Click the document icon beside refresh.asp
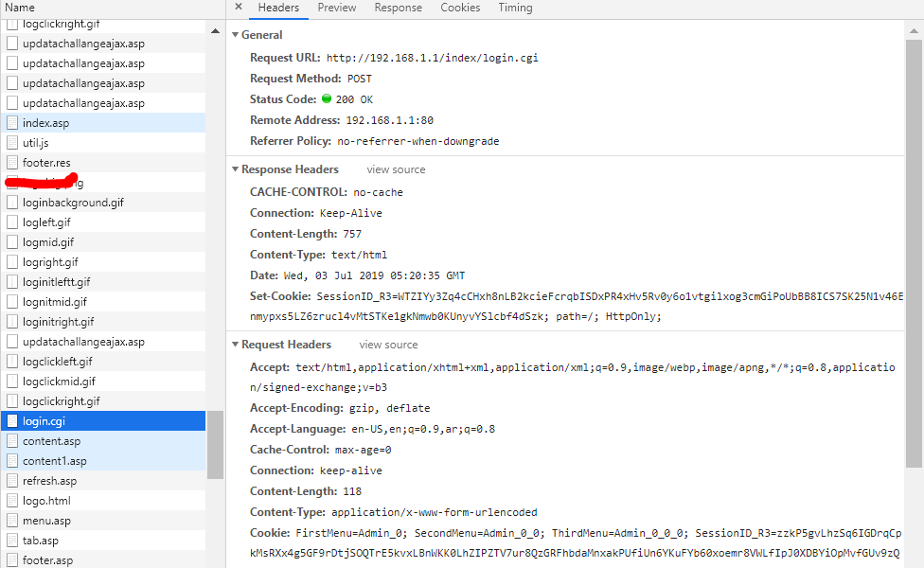Image resolution: width=924 pixels, height=568 pixels. pos(12,480)
